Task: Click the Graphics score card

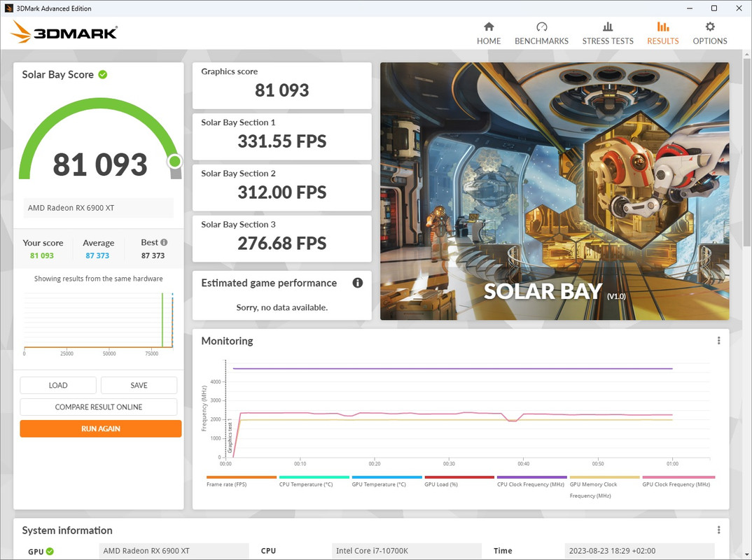Action: pyautogui.click(x=282, y=85)
